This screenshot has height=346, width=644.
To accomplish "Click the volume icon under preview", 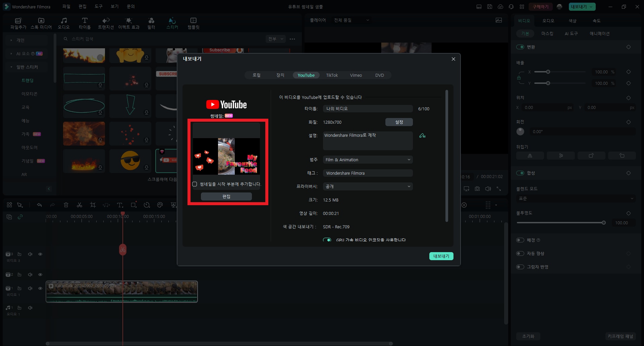I will (488, 189).
